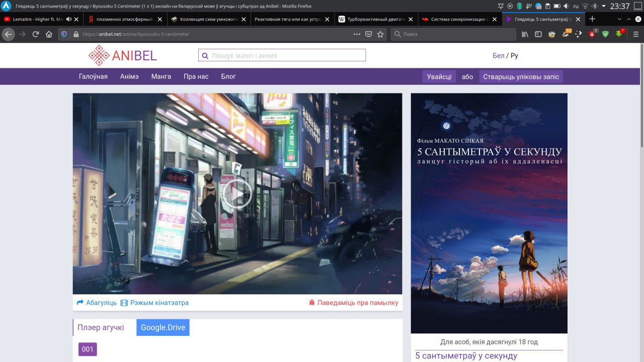Click the Firefox Поиск search box

(453, 34)
